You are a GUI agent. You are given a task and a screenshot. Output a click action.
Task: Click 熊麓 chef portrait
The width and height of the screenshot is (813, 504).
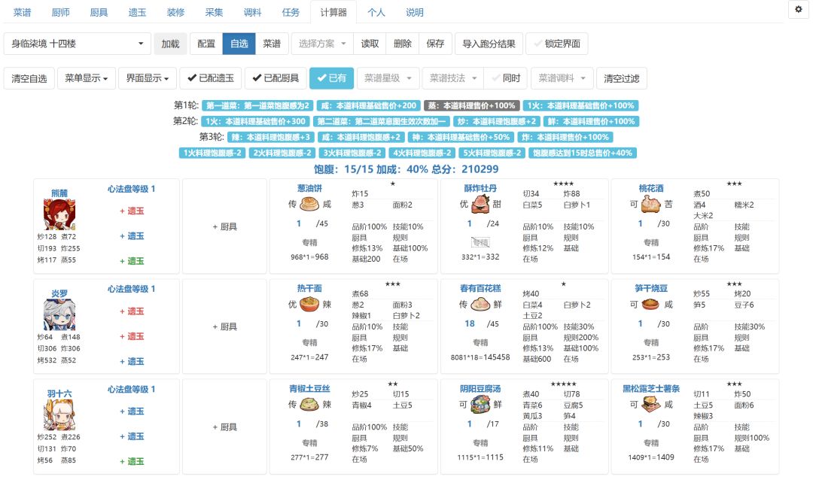[x=59, y=214]
